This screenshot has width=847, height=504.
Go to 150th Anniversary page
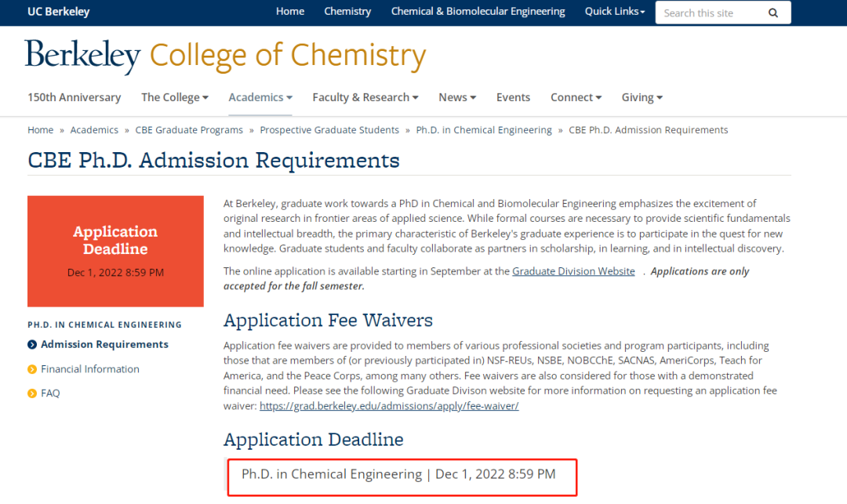click(74, 97)
